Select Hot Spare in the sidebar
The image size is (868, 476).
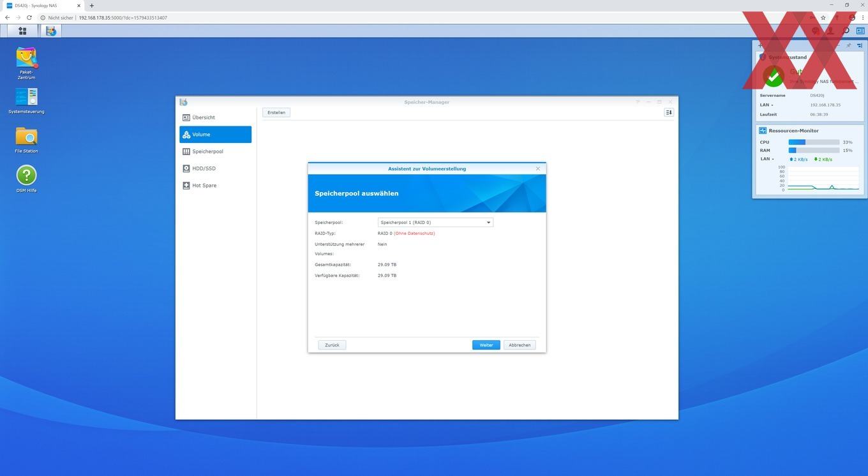216,186
